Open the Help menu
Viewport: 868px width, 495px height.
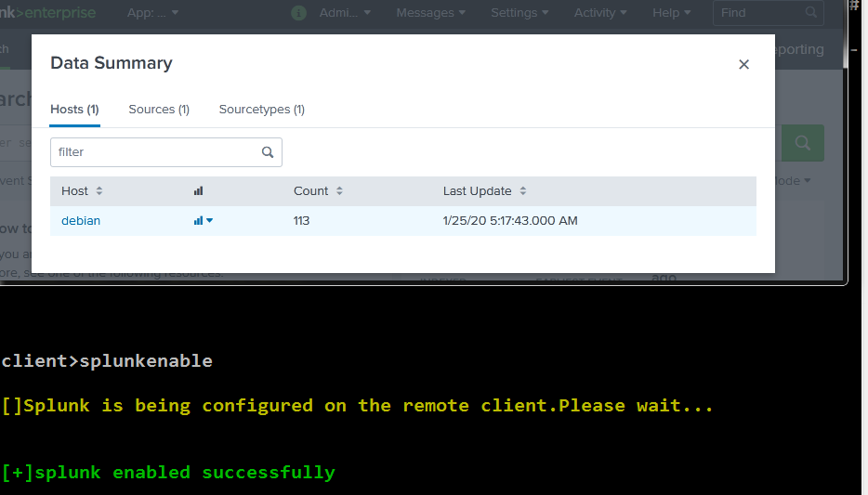(672, 13)
